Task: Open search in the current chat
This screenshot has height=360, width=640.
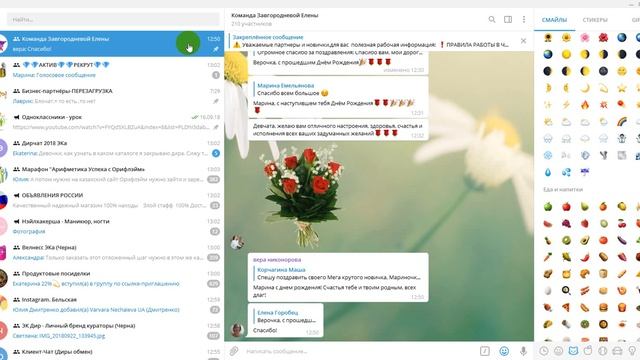Action: 492,19
